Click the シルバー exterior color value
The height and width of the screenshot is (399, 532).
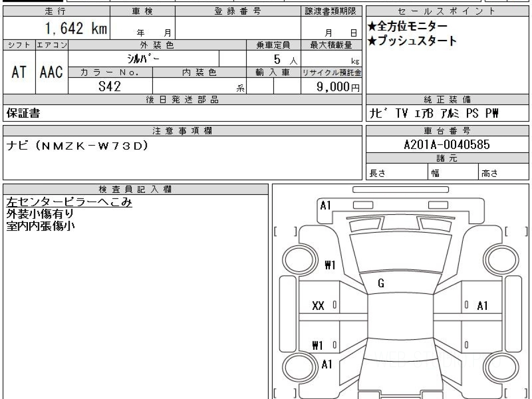144,59
